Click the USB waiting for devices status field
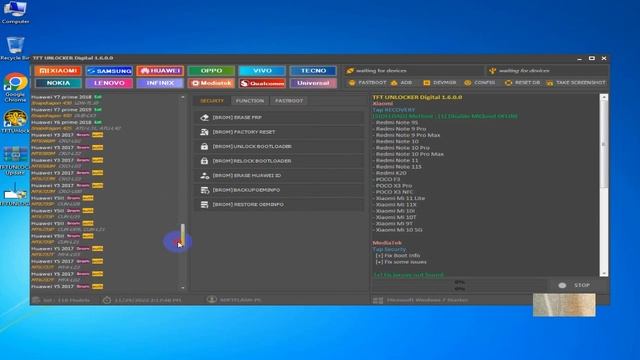Image resolution: width=640 pixels, height=360 pixels. pyautogui.click(x=547, y=71)
